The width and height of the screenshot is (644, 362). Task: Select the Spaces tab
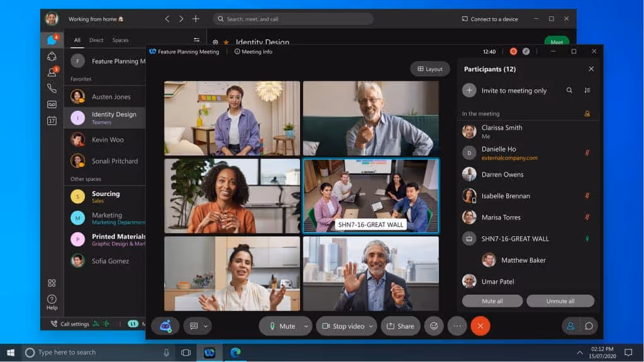click(120, 40)
